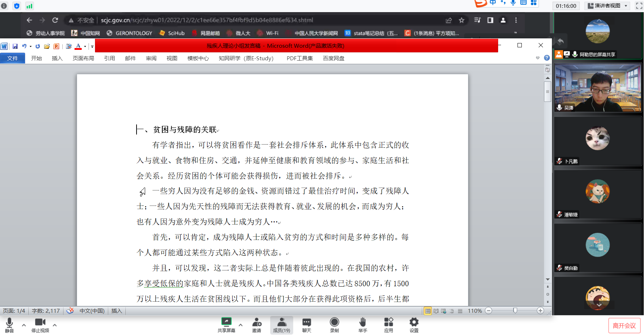Click the zoom slider handle in Word's status bar
Screen dimensions: 644x335
point(515,311)
